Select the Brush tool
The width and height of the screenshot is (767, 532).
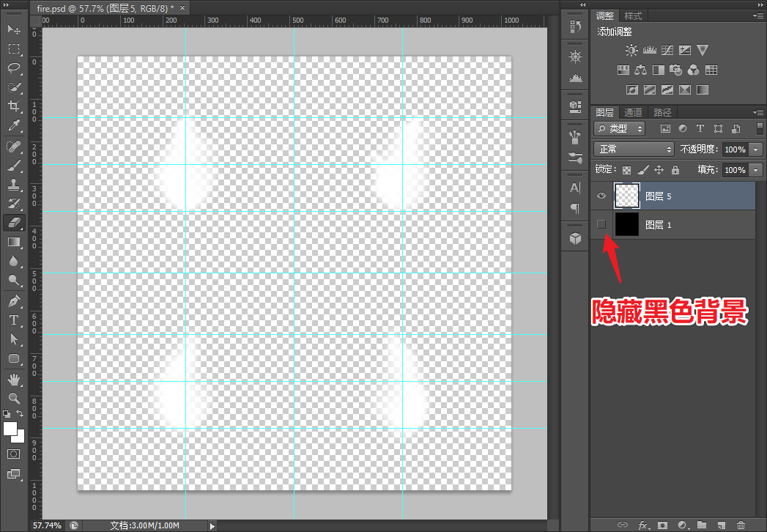point(14,166)
